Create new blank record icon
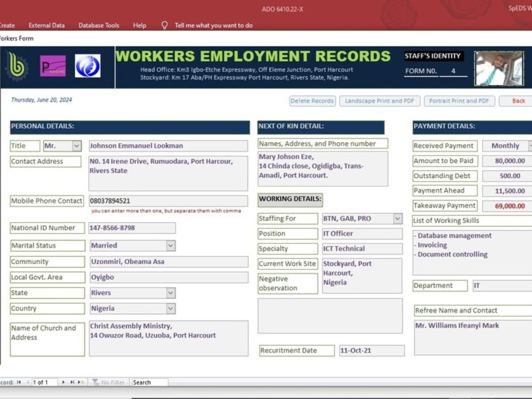This screenshot has width=532, height=399. click(x=81, y=382)
